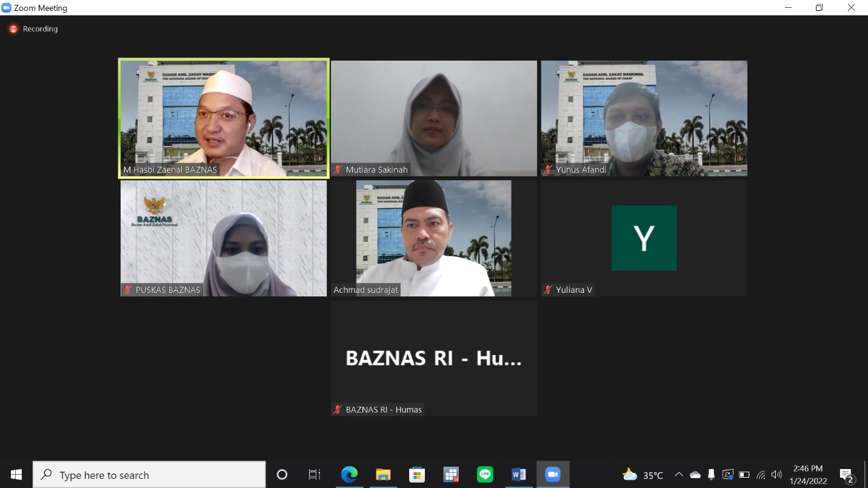Switch to Microsoft Word in the taskbar
The width and height of the screenshot is (868, 488).
pos(519,475)
